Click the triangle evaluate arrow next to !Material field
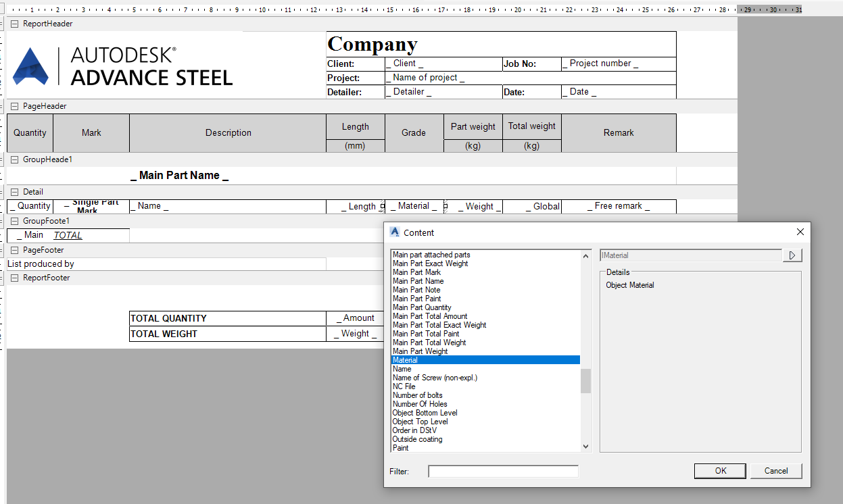 click(792, 255)
